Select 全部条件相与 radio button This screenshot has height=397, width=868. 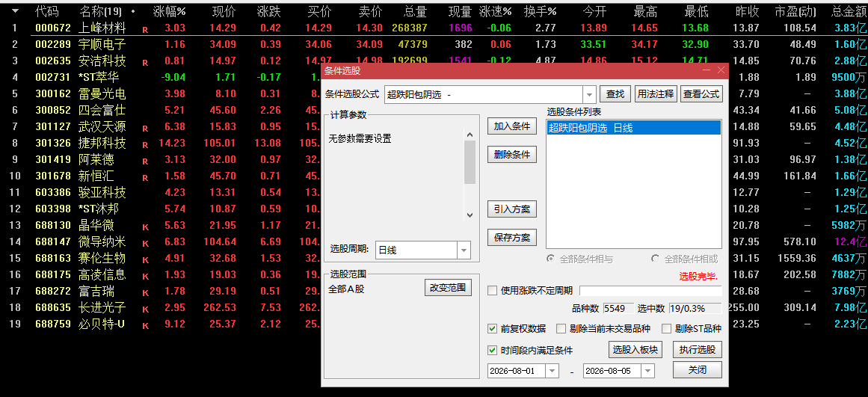coord(551,259)
